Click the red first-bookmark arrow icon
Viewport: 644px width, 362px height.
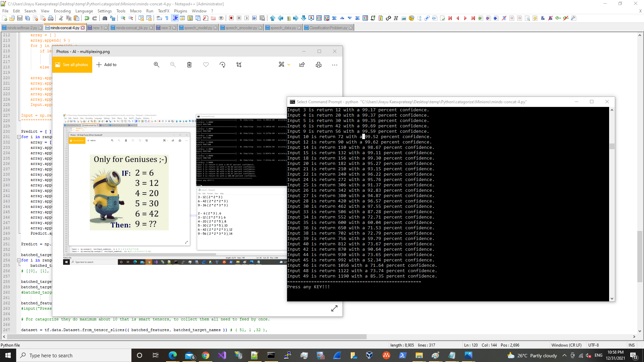(450, 18)
